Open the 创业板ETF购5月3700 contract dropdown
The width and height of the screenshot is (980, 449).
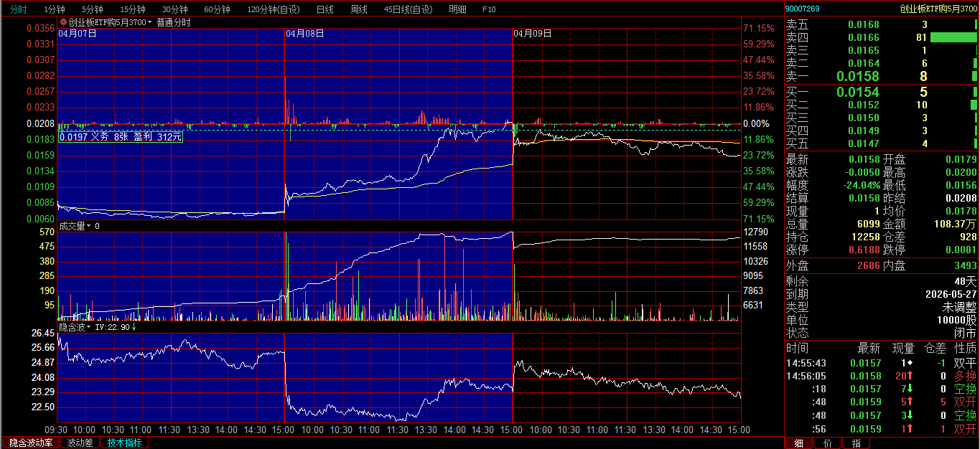[x=150, y=22]
